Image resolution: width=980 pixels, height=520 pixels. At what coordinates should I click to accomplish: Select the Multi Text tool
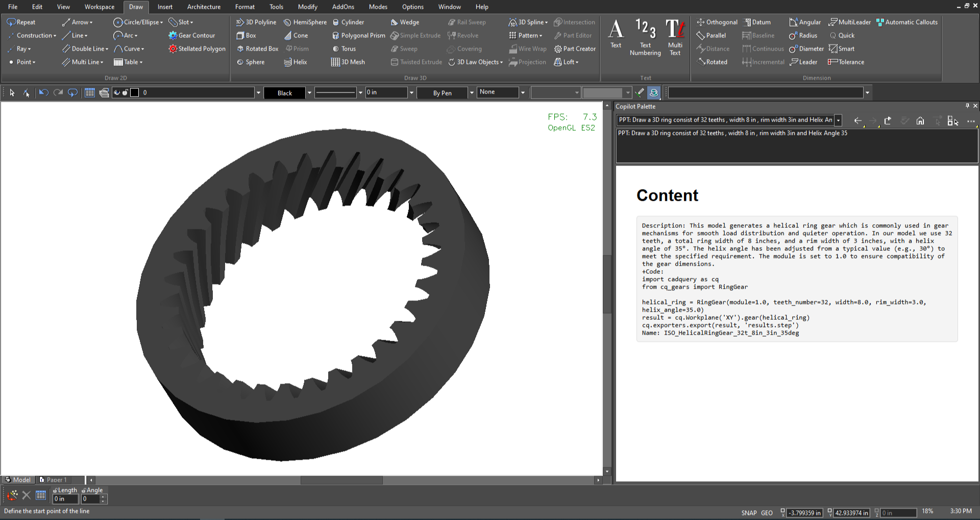click(x=675, y=37)
